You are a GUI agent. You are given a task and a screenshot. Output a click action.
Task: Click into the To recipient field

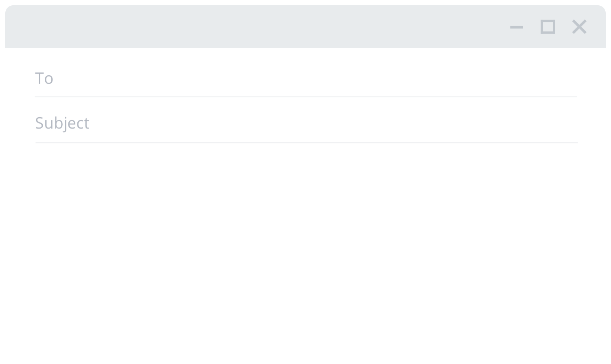coord(306,78)
